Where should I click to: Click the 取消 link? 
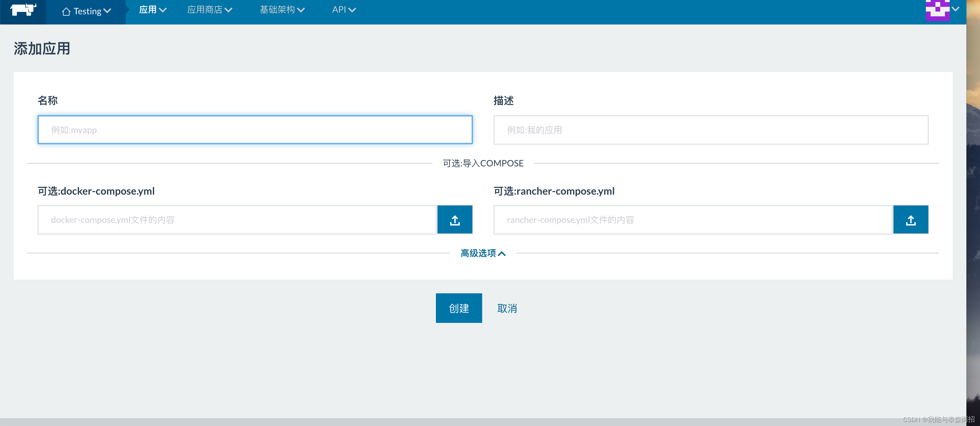(507, 309)
